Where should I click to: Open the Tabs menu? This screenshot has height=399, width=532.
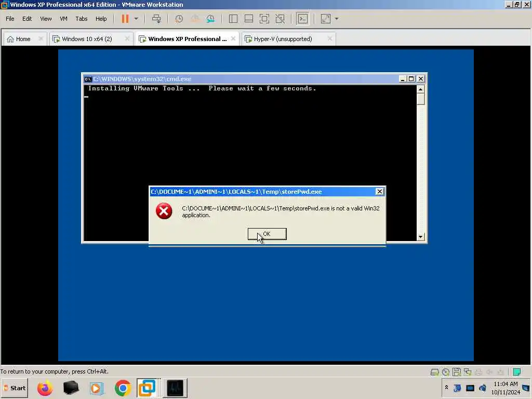[82, 19]
